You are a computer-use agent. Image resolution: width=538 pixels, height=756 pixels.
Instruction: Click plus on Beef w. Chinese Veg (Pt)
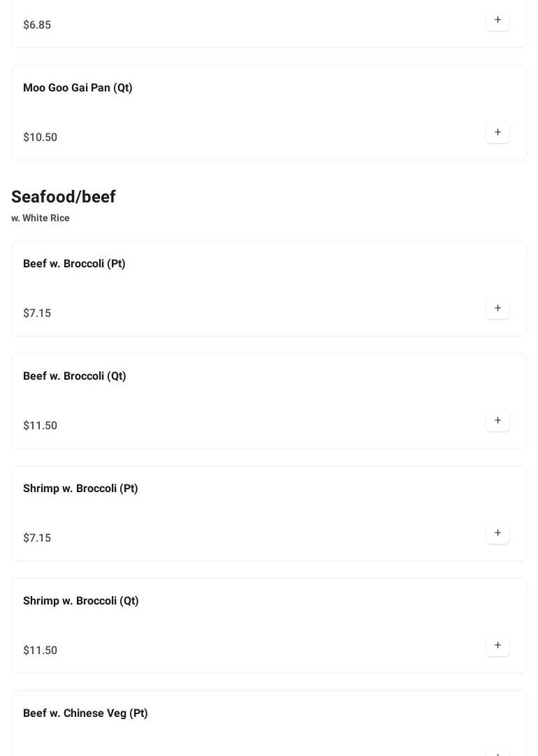coord(497,751)
